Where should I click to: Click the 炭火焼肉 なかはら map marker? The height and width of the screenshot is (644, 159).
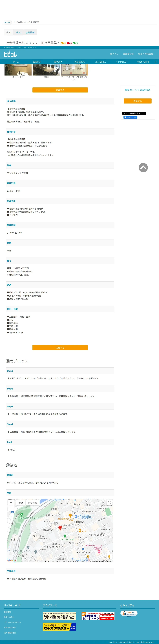pyautogui.click(x=70, y=516)
